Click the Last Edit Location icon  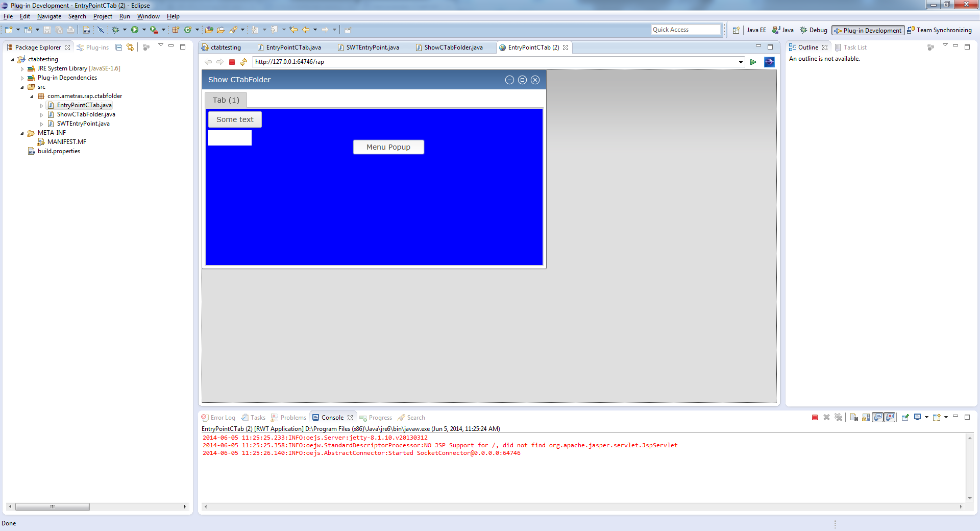coord(293,30)
